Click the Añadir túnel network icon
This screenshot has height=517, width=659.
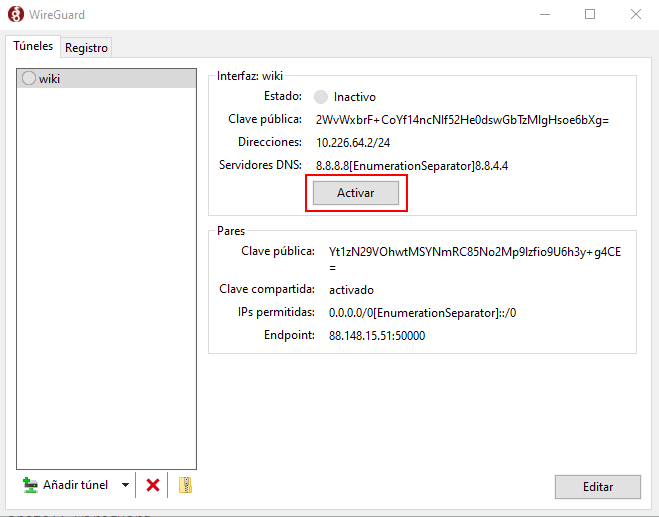click(x=30, y=485)
